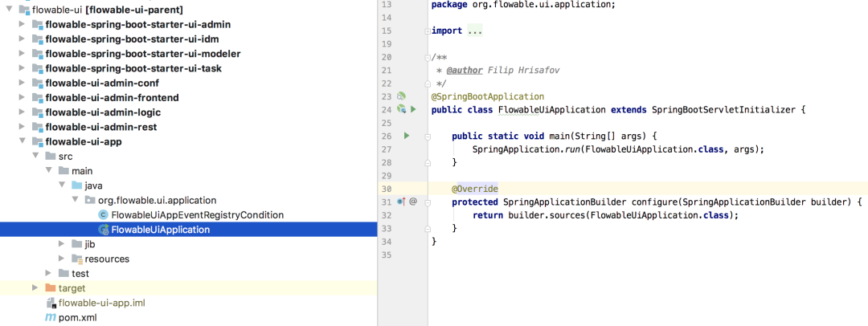Click the @ annotation gutter marker on line 31
The image size is (868, 326).
[413, 202]
